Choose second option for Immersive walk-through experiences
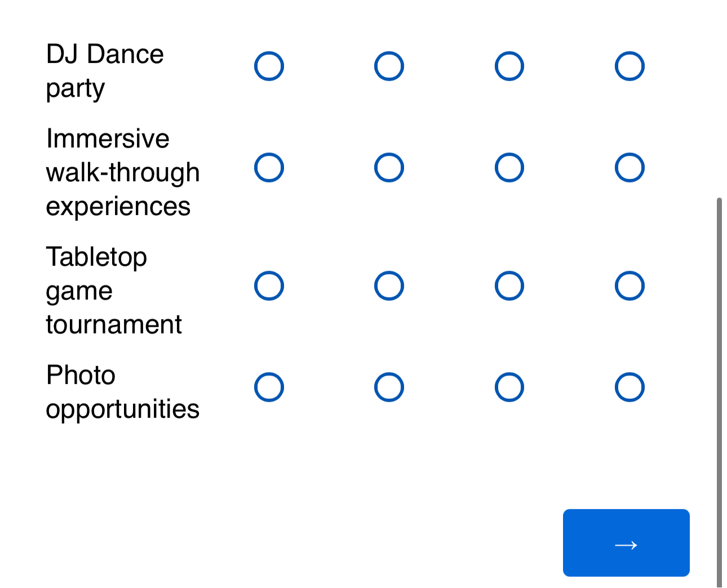The width and height of the screenshot is (727, 588). 389,167
